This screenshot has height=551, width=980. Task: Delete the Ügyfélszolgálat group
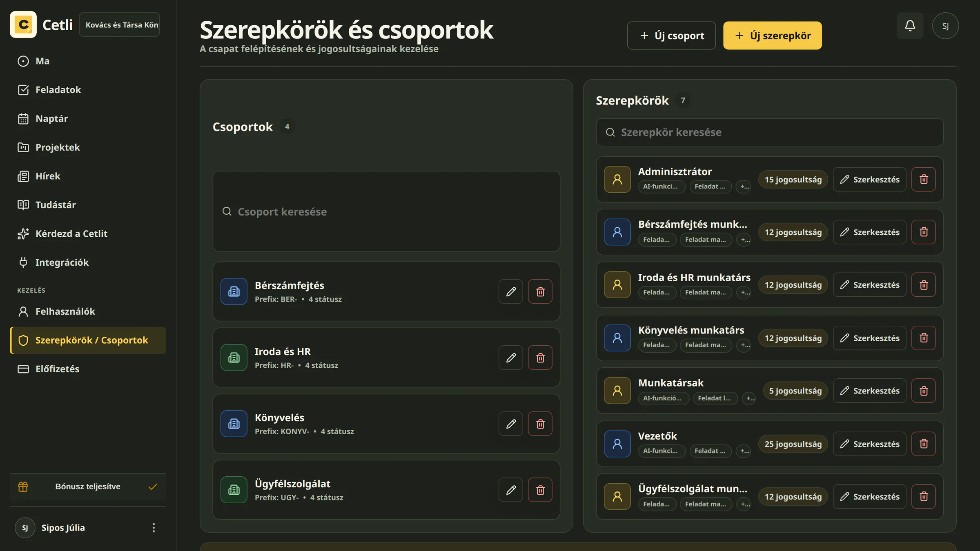[540, 490]
